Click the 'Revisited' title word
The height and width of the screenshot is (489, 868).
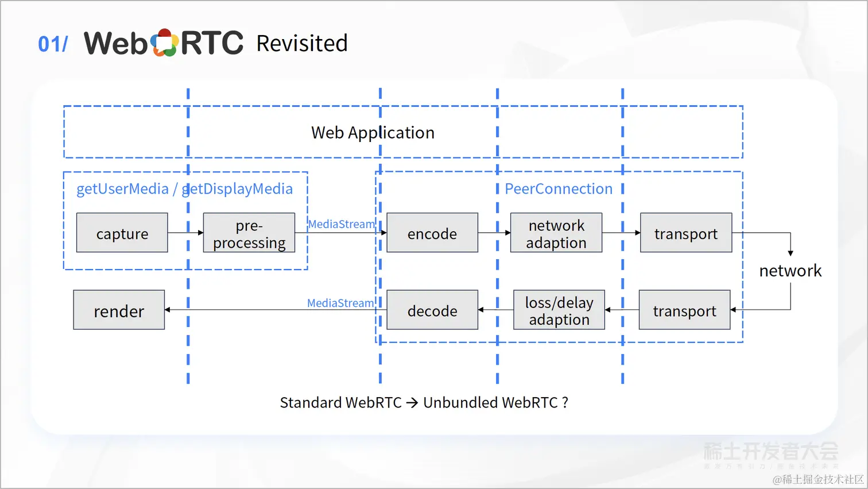point(302,43)
